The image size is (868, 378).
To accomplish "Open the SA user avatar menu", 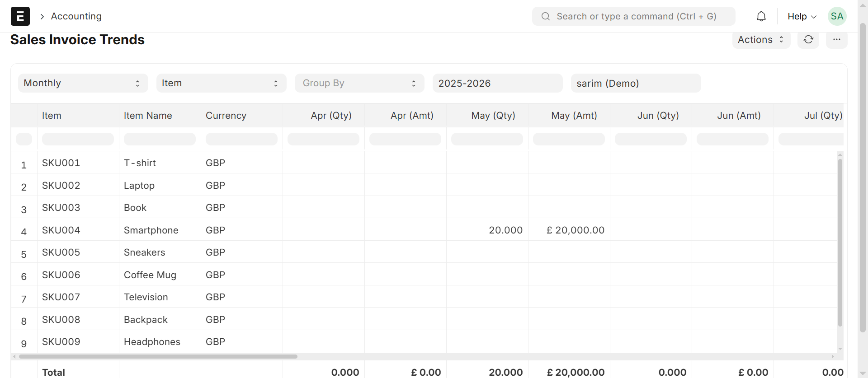I will tap(836, 16).
